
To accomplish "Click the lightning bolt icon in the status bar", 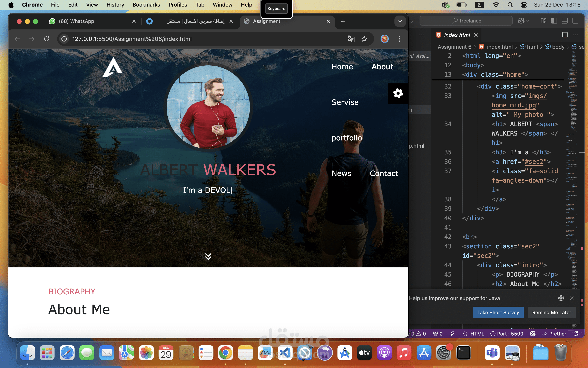I will 452,334.
